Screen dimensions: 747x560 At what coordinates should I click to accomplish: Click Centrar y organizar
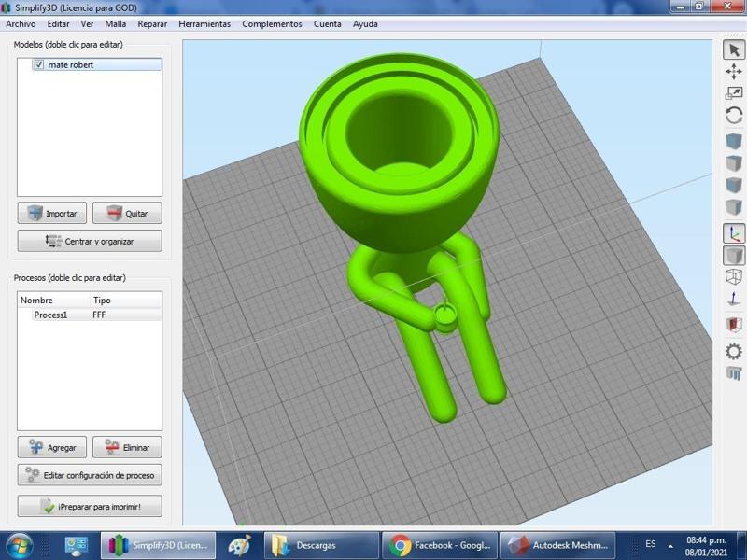(x=90, y=241)
